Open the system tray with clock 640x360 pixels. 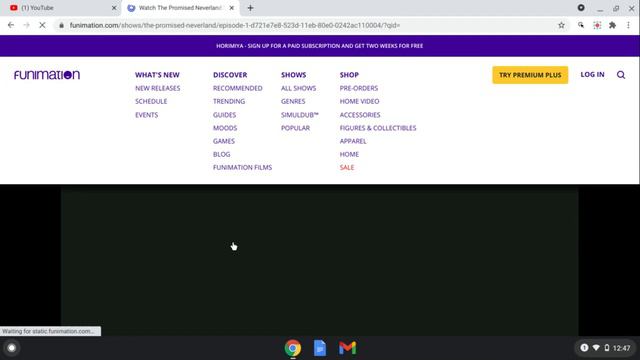tap(605, 348)
